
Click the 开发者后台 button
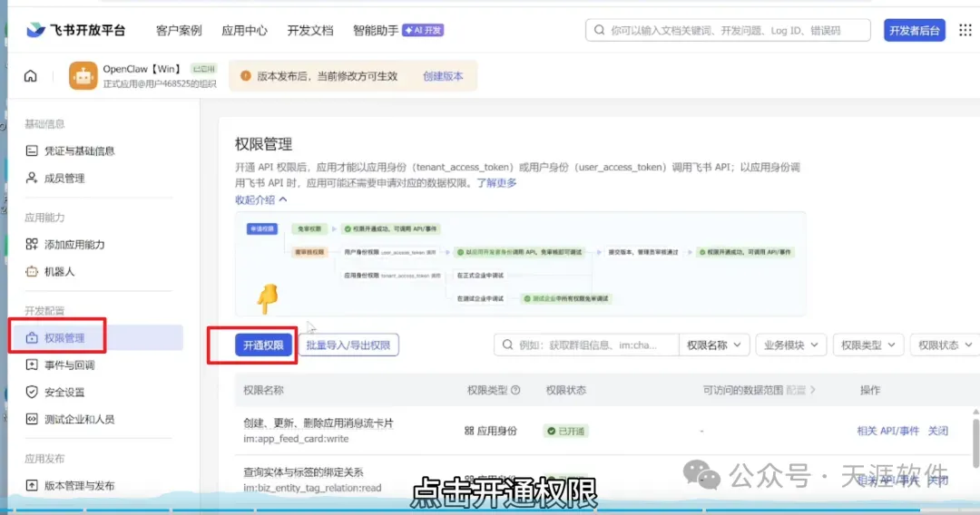[x=915, y=30]
